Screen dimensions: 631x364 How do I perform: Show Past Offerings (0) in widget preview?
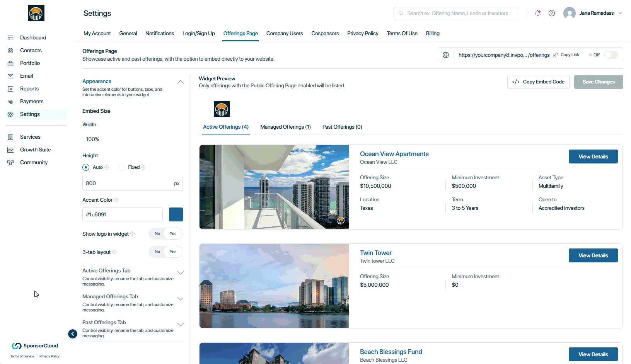[342, 127]
